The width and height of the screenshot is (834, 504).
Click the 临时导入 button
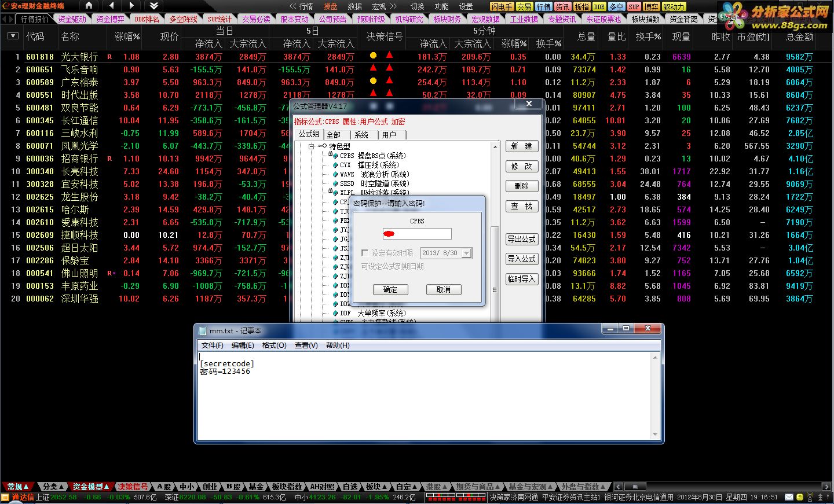click(522, 279)
